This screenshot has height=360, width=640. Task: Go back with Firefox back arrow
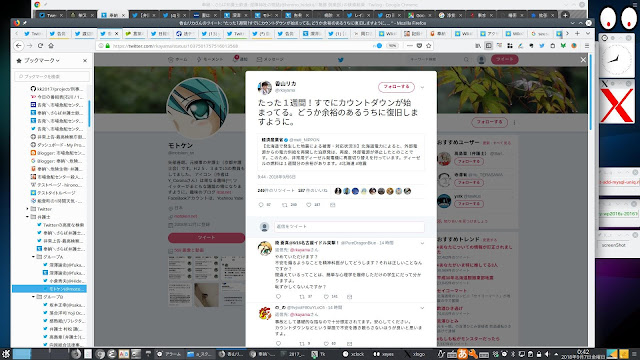tap(19, 46)
